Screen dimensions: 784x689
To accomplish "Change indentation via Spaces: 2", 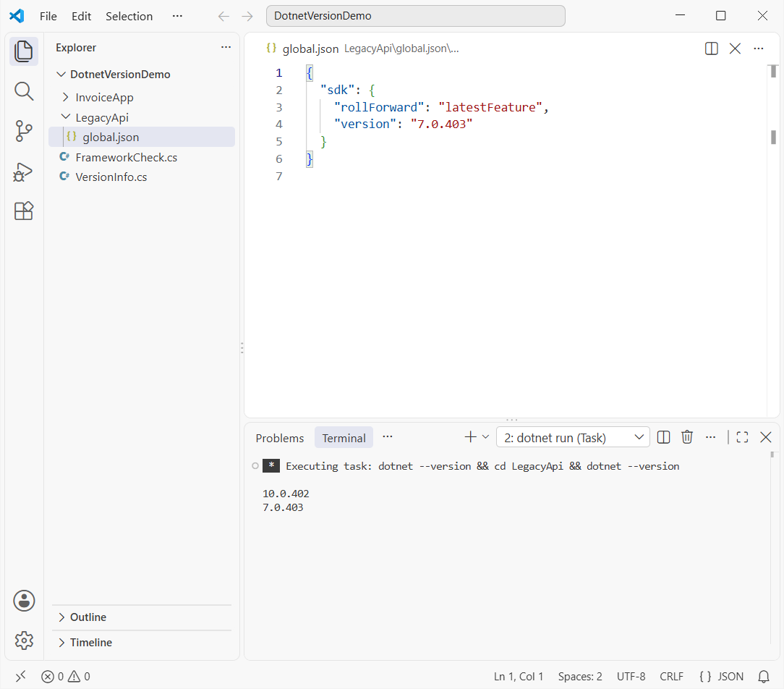I will [x=580, y=677].
